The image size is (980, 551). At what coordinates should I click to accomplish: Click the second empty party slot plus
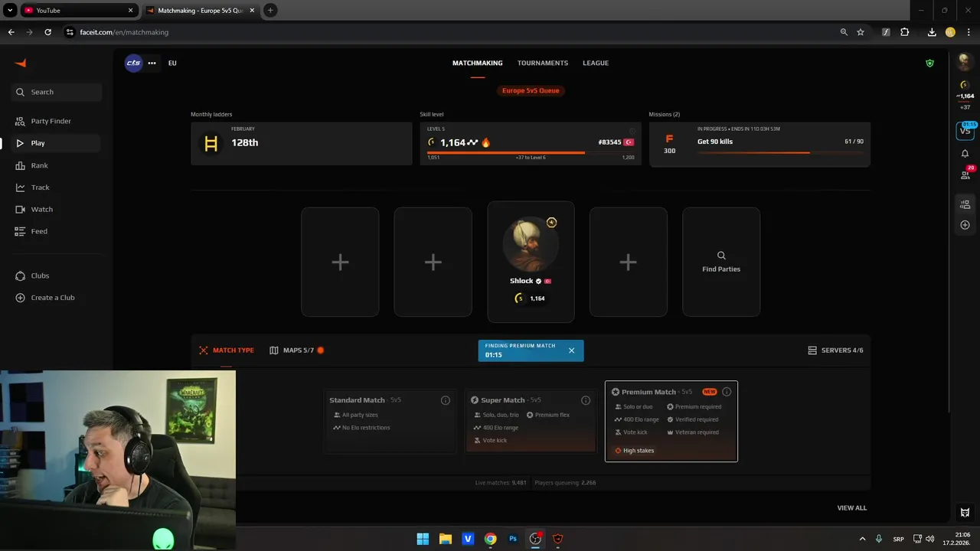[433, 262]
